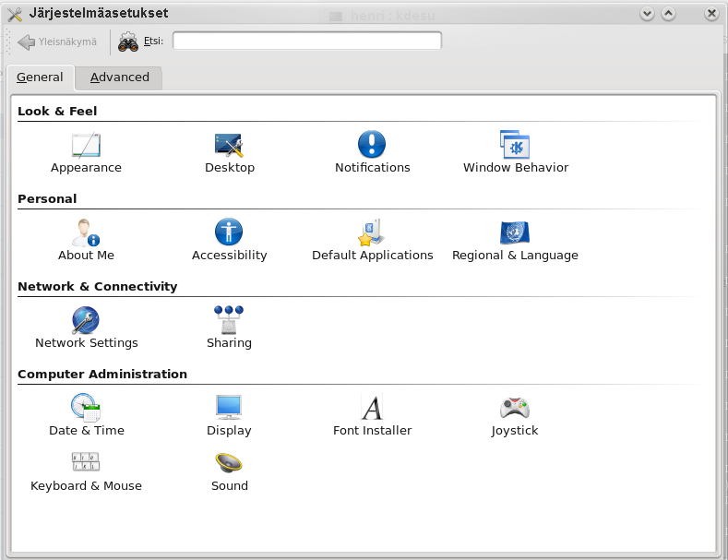Open the About Me module
This screenshot has height=560, width=728.
click(86, 233)
